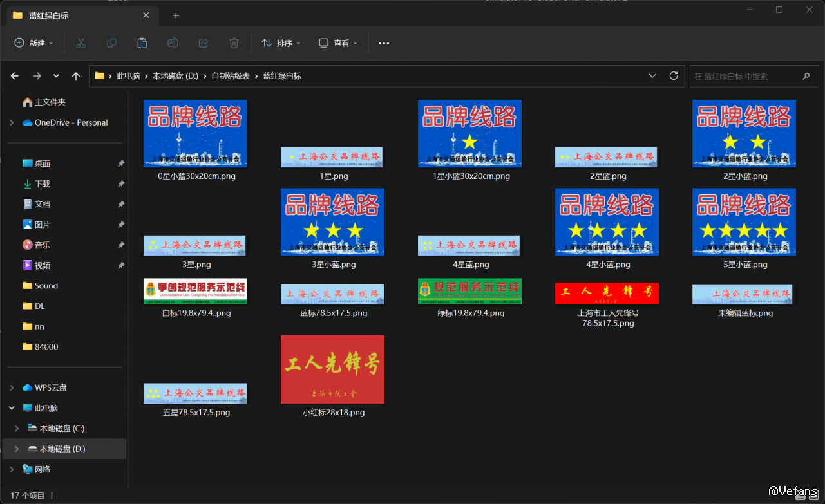Viewport: 825px width, 504px height.
Task: Open the 排序 sort dropdown
Action: pyautogui.click(x=281, y=43)
